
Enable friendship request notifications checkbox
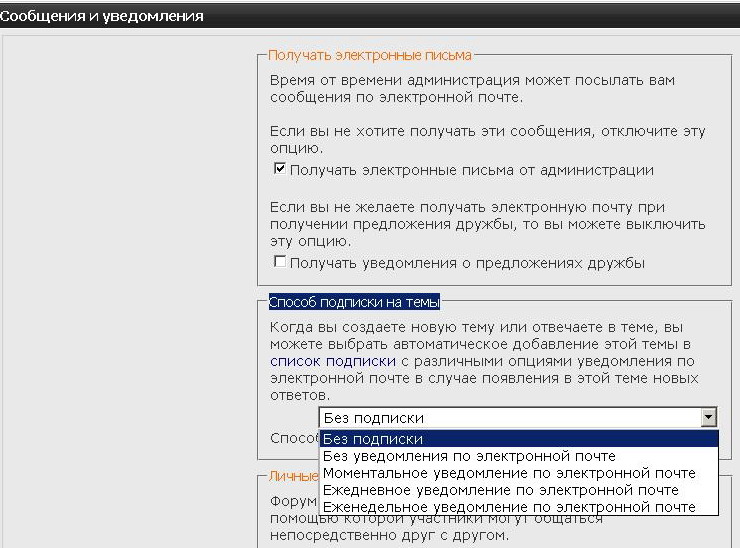coord(280,262)
